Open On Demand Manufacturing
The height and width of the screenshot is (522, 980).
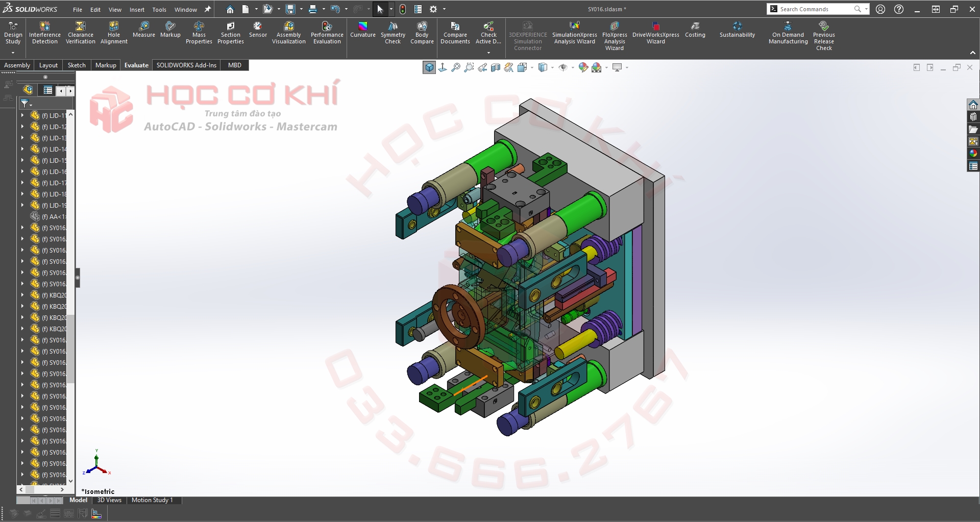pyautogui.click(x=788, y=33)
